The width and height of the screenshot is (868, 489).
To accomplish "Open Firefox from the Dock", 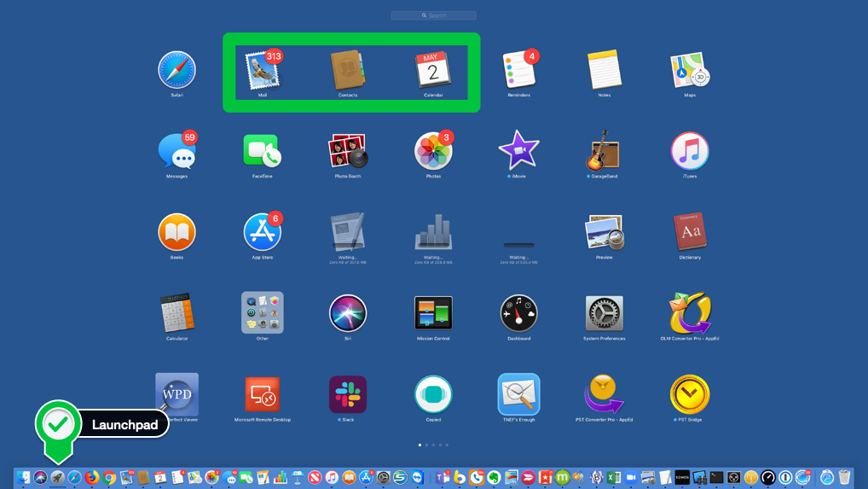I will (92, 477).
